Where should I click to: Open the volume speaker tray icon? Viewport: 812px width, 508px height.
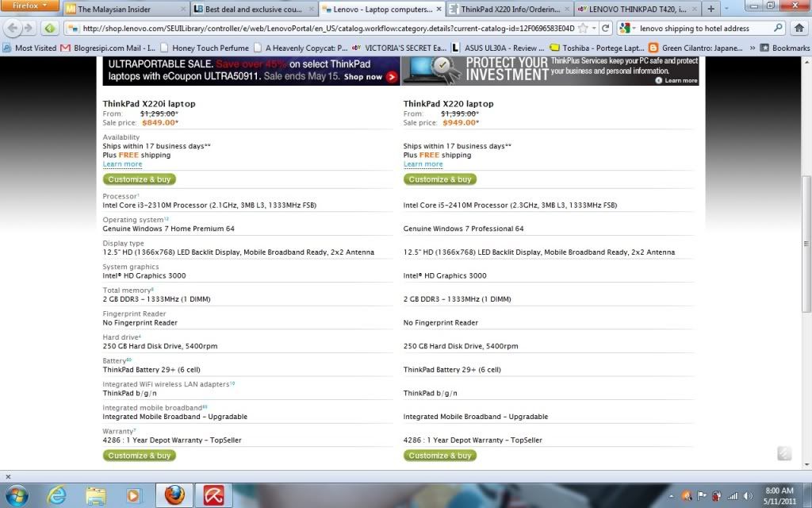748,496
